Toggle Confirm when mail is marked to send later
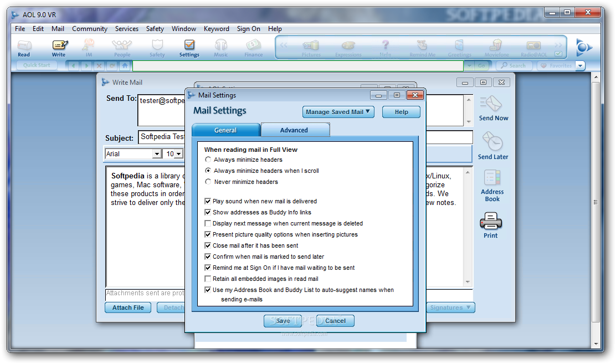The height and width of the screenshot is (364, 616). click(208, 257)
